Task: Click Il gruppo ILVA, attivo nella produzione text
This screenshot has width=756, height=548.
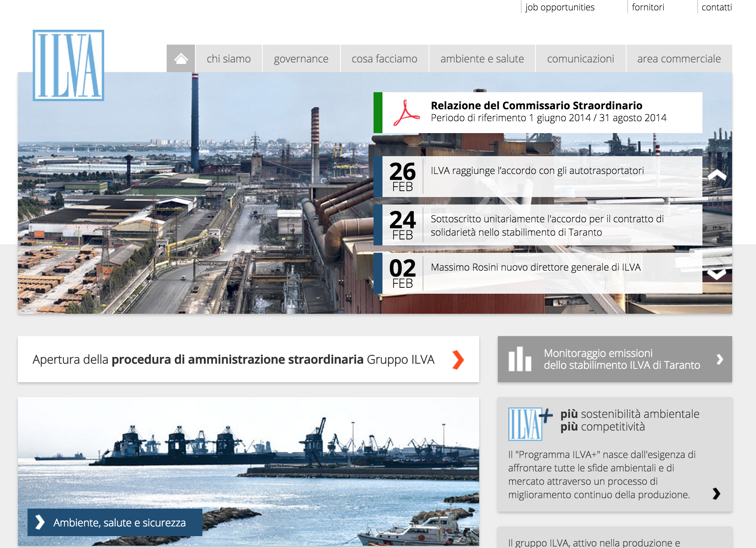Action: coord(594,543)
